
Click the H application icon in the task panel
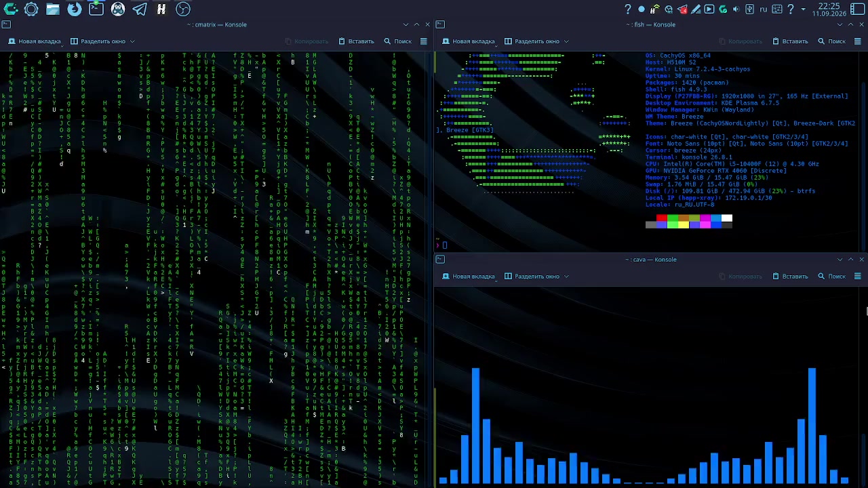coord(161,9)
